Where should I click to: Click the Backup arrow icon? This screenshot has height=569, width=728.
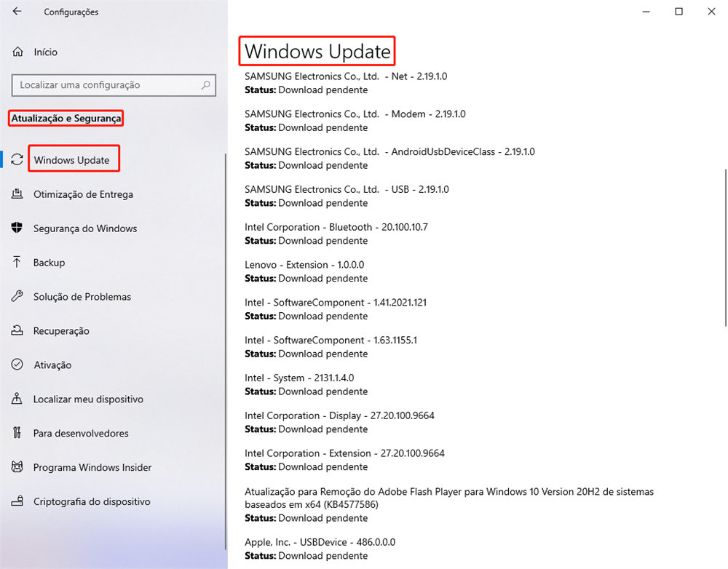pyautogui.click(x=17, y=262)
